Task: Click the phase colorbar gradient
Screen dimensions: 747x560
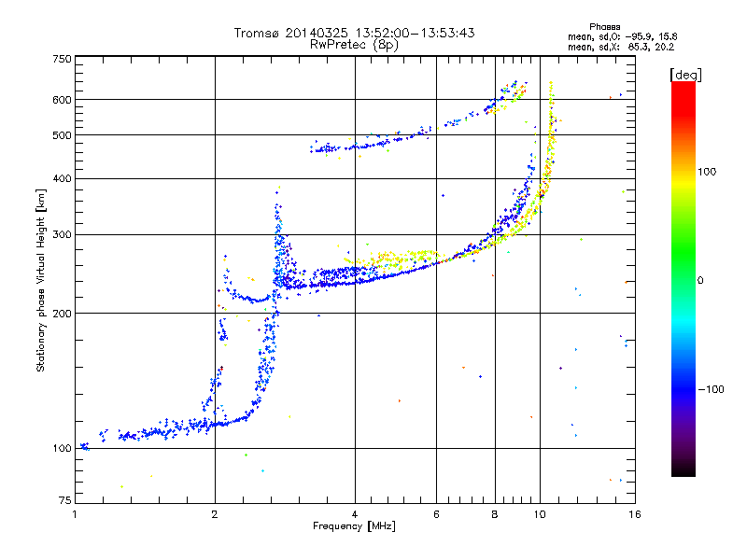Action: (684, 278)
